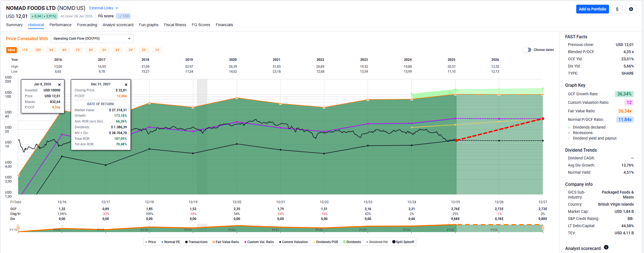Toggle the Choose dates switch
Screen dimensions: 644x253
pos(527,50)
